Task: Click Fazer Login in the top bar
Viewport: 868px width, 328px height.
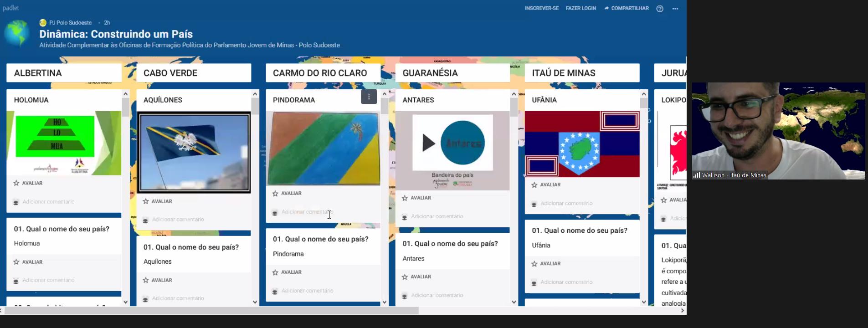Action: (x=580, y=8)
